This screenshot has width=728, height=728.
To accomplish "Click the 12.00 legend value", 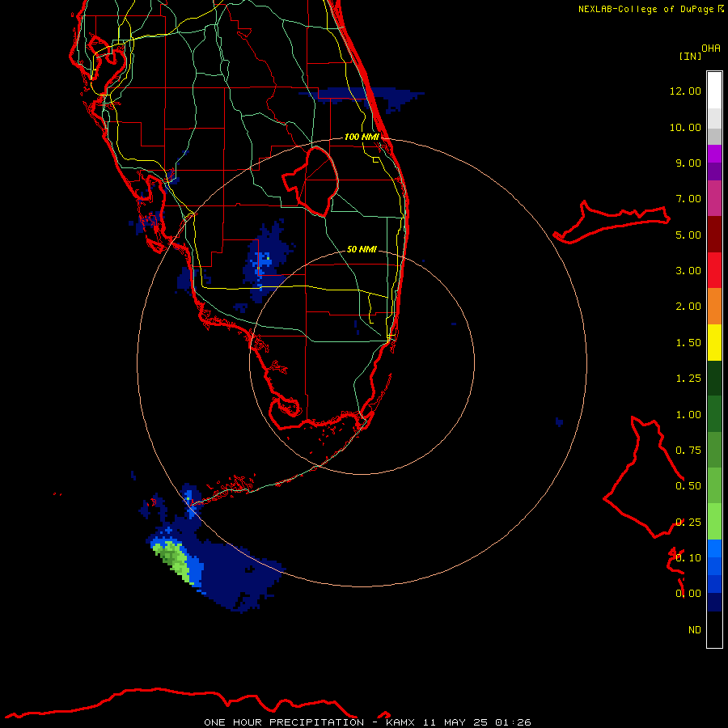I will 685,91.
